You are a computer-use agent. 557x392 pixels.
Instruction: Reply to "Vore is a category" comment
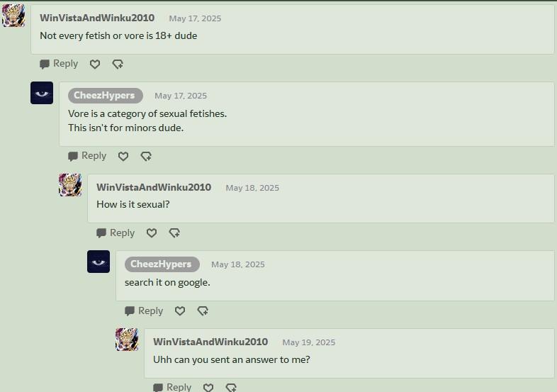pos(87,156)
